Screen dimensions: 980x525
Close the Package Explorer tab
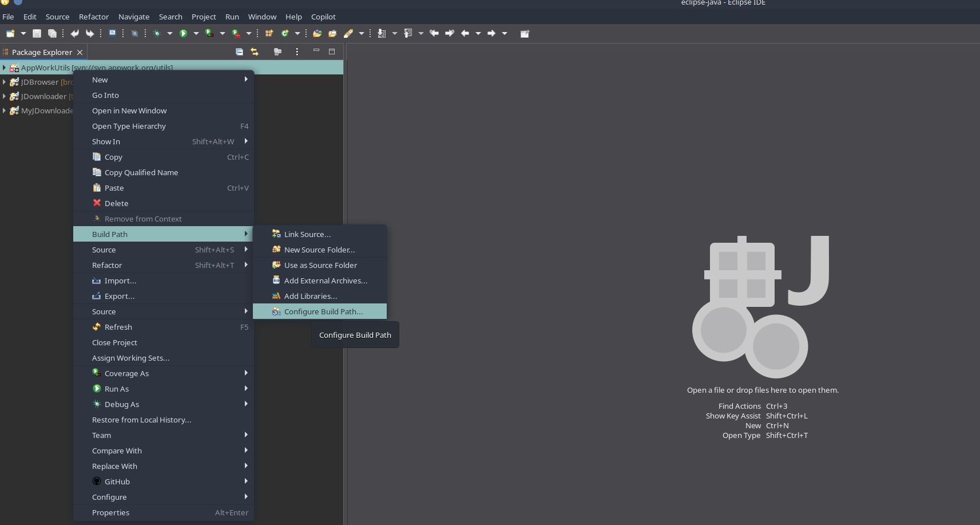pyautogui.click(x=80, y=52)
